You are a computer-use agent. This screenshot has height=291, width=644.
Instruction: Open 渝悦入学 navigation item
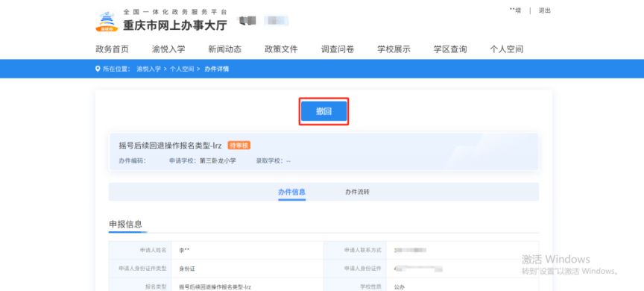click(168, 49)
